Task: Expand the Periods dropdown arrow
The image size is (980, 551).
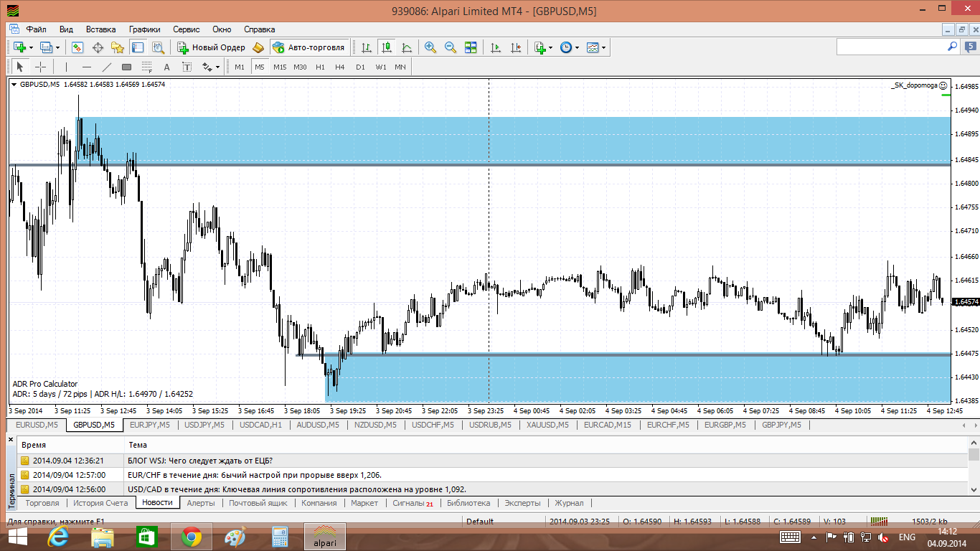Action: [x=576, y=47]
